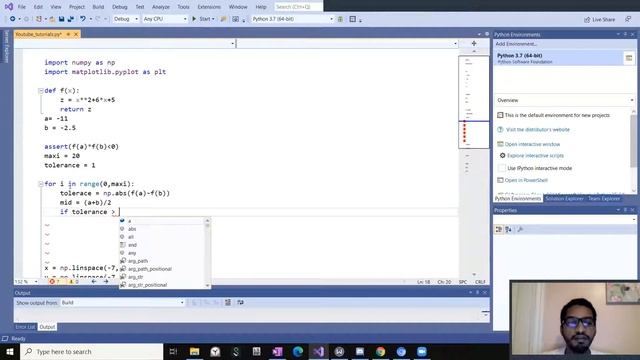The width and height of the screenshot is (640, 360).
Task: Open the Analyze menu
Action: [161, 7]
